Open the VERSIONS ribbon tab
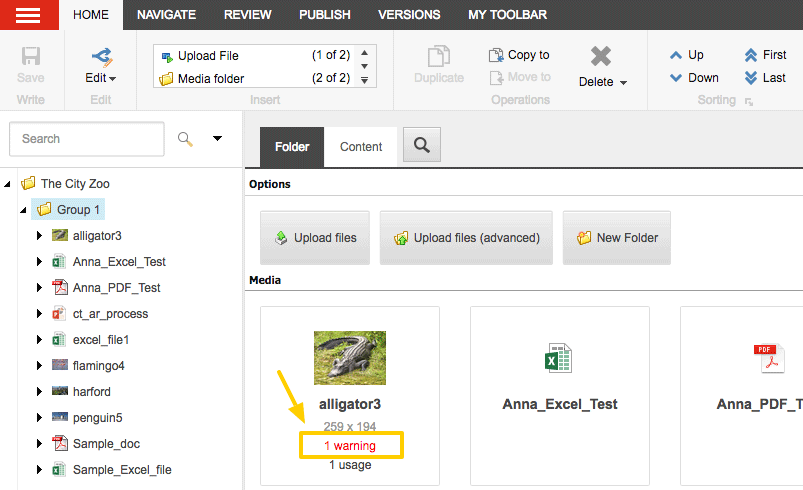The height and width of the screenshot is (490, 803). click(x=409, y=15)
